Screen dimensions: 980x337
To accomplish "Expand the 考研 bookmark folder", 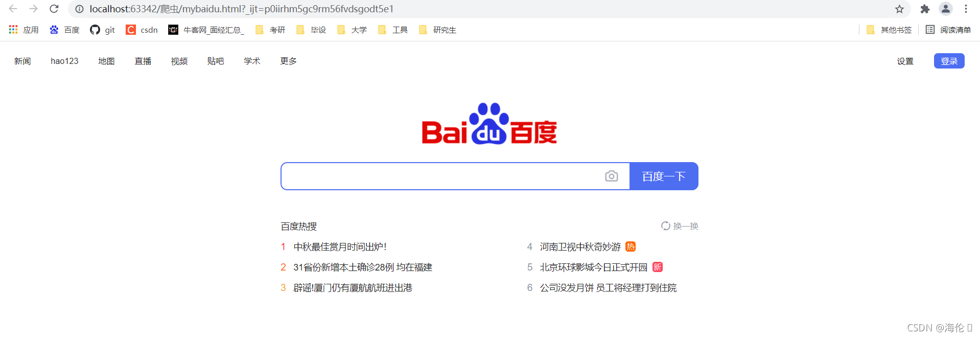I will [x=270, y=30].
